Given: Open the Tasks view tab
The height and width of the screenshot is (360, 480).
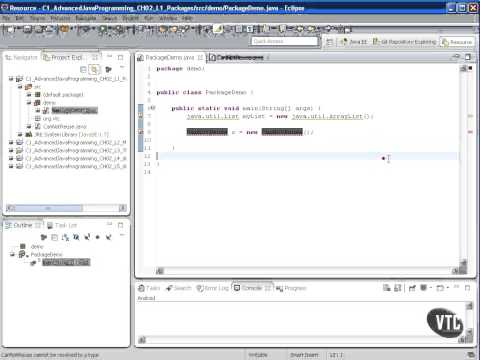Looking at the screenshot, I should [x=149, y=288].
